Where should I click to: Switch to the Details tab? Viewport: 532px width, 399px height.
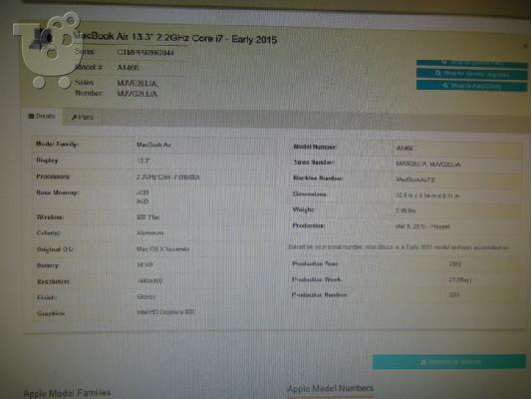(42, 116)
